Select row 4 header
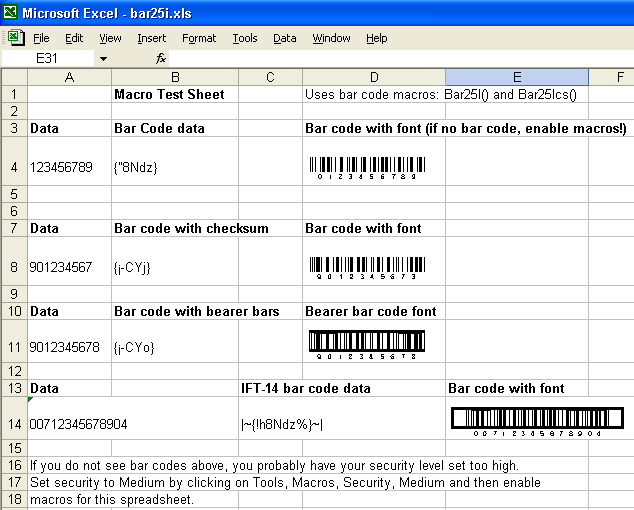This screenshot has height=510, width=634. 14,162
